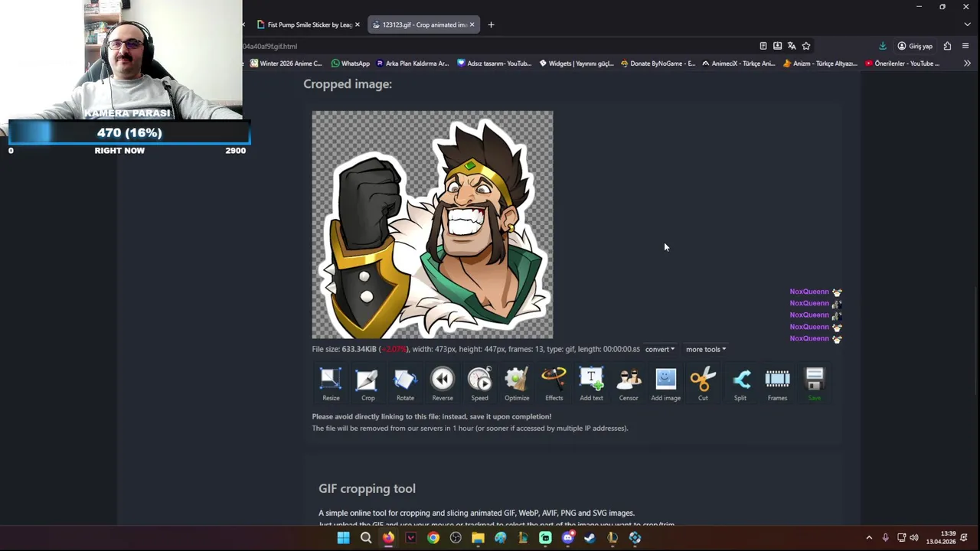Image resolution: width=980 pixels, height=551 pixels.
Task: Open the Optimize tool
Action: [x=517, y=384]
